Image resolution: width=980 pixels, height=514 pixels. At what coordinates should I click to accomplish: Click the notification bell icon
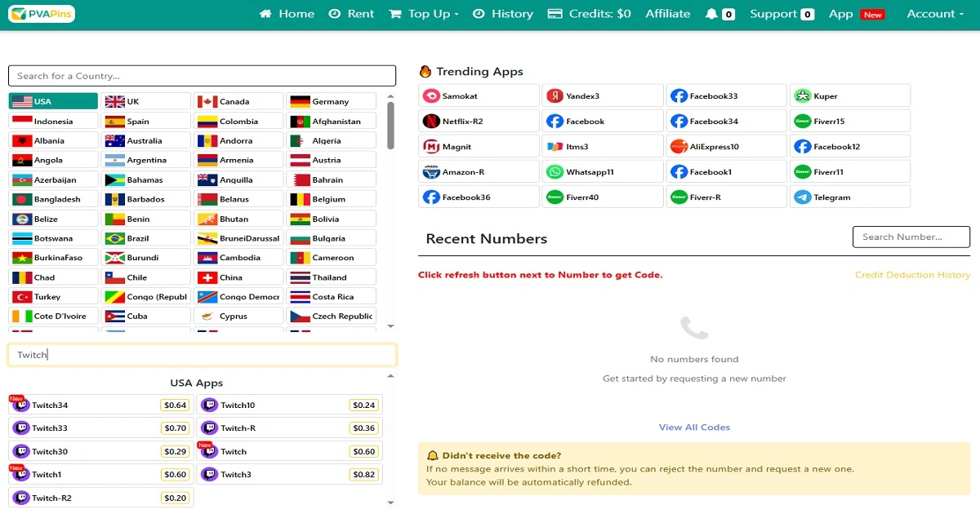tap(711, 14)
